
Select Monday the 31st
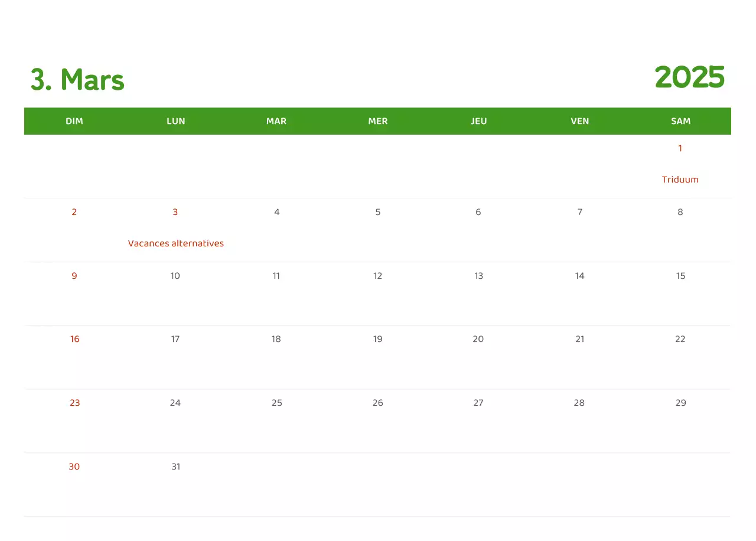point(175,466)
